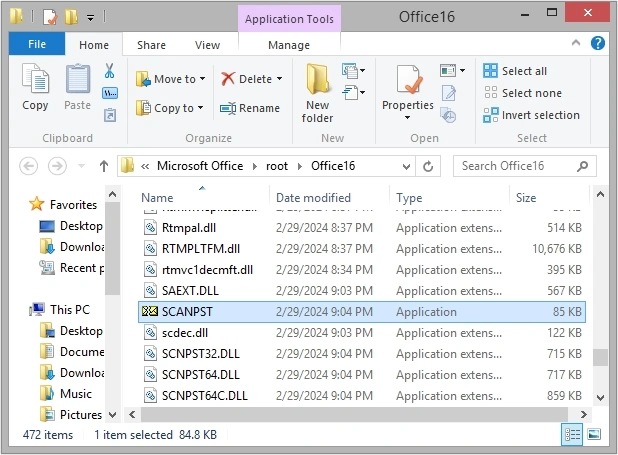Open the ribbon Open dropdown icon

pos(452,71)
